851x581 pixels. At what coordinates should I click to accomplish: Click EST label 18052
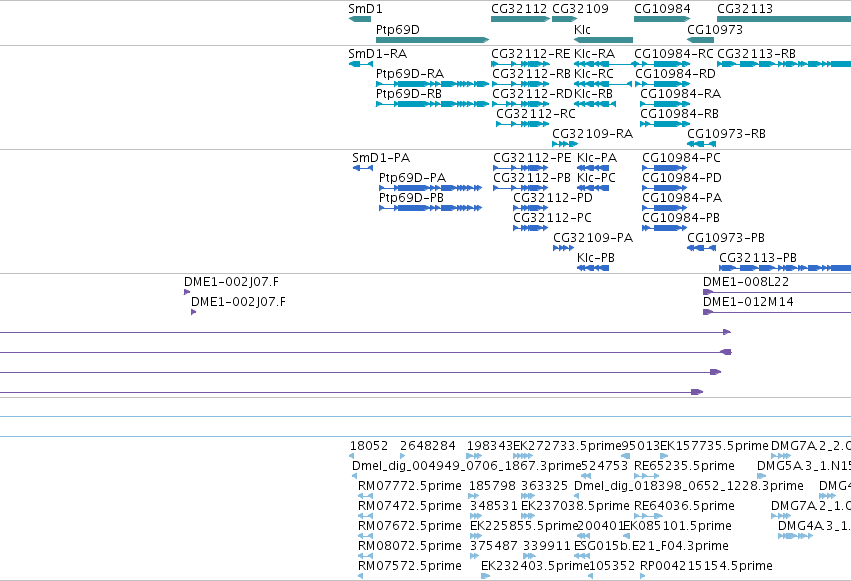[369, 446]
